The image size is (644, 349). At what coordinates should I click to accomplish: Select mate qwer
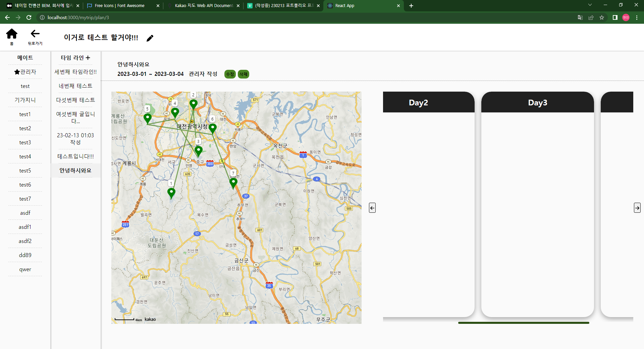pyautogui.click(x=25, y=269)
